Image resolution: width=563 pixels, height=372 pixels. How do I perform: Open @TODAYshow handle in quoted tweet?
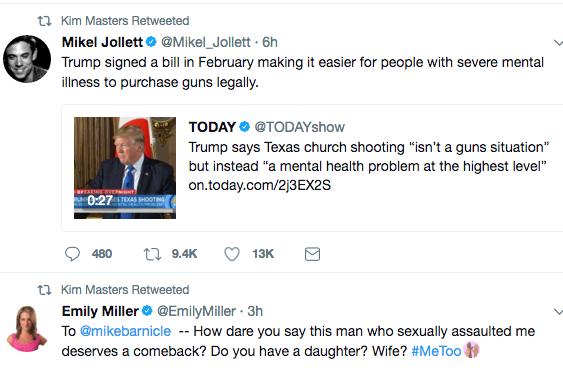click(299, 127)
